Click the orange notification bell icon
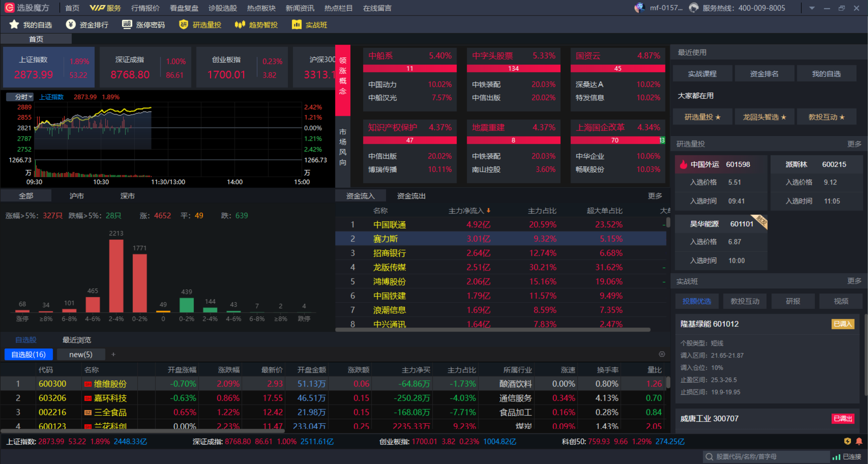The image size is (868, 464). [859, 441]
